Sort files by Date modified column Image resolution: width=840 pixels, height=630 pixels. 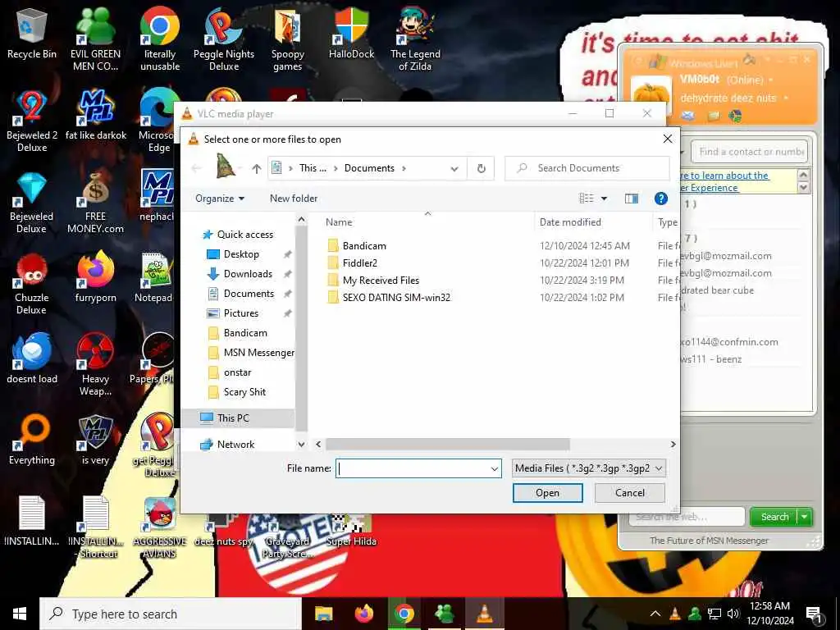pyautogui.click(x=570, y=222)
